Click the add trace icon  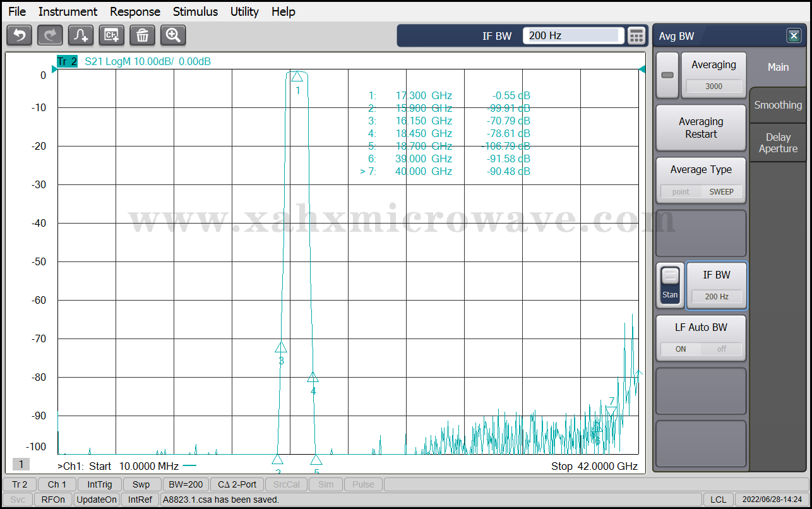(81, 35)
